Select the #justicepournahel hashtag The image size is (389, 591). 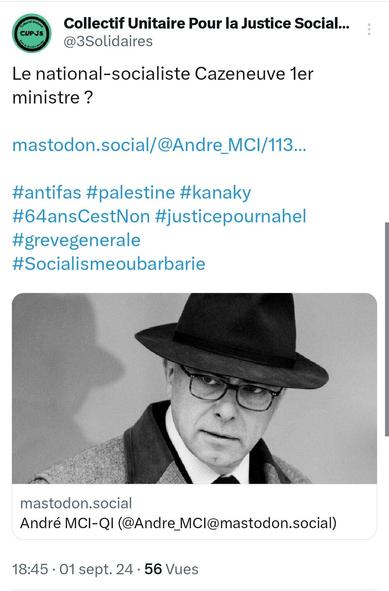point(231,217)
